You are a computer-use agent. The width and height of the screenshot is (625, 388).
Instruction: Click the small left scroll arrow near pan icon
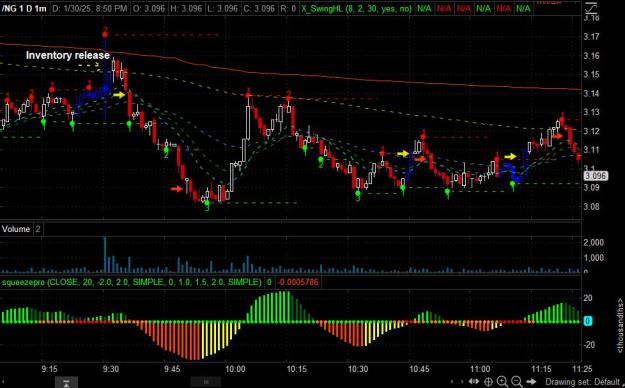[451, 382]
